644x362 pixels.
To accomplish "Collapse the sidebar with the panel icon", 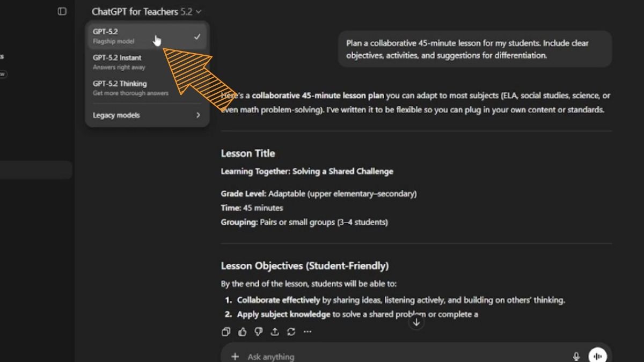I will click(x=62, y=11).
